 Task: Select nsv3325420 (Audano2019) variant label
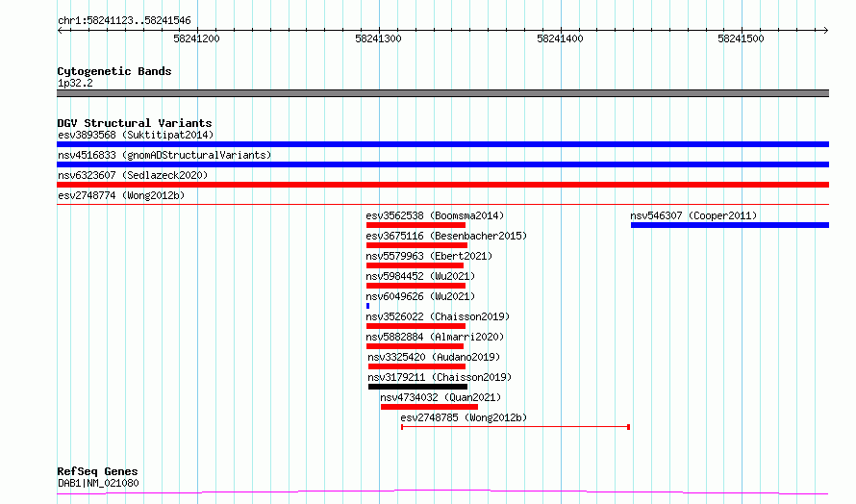coord(434,357)
